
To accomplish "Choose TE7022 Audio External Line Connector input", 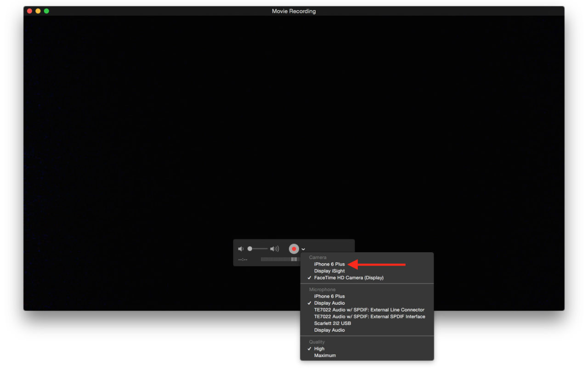I will pos(369,310).
